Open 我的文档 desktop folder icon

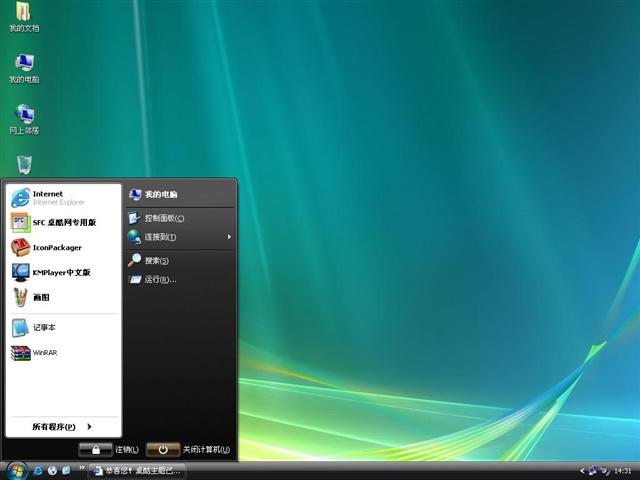[23, 15]
